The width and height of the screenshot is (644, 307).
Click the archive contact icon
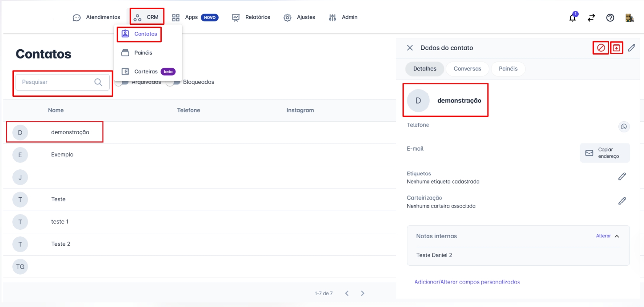click(616, 48)
